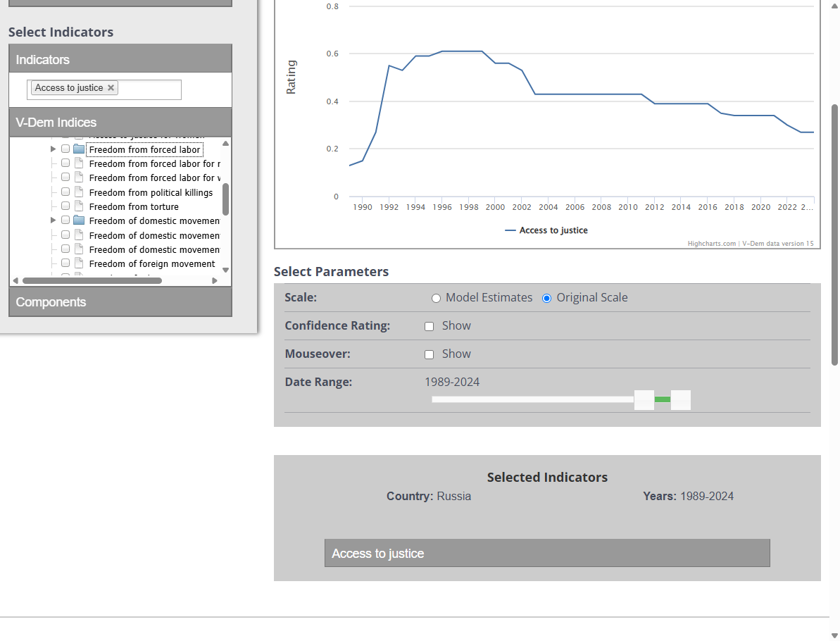This screenshot has height=641, width=840.
Task: Tick the Freedom from political killings checkbox
Action: point(65,192)
